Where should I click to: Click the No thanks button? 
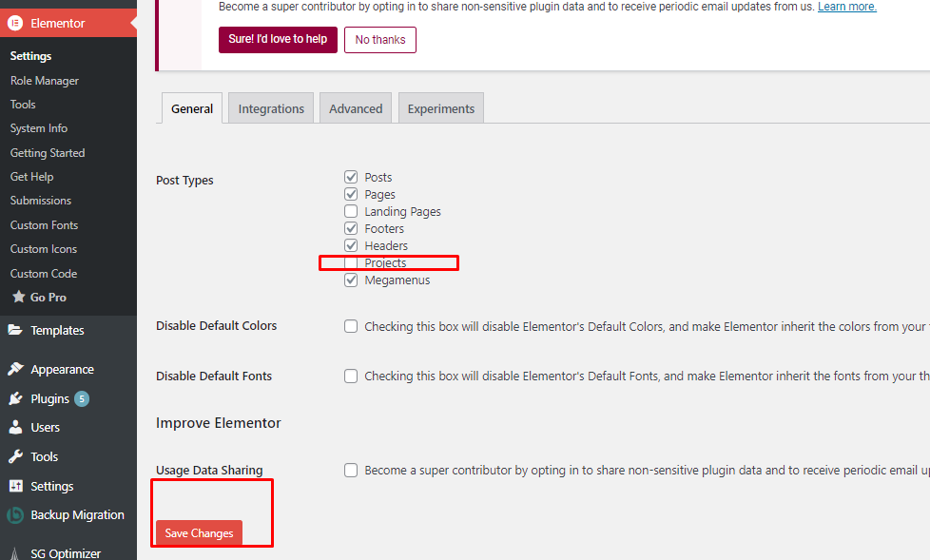point(380,40)
